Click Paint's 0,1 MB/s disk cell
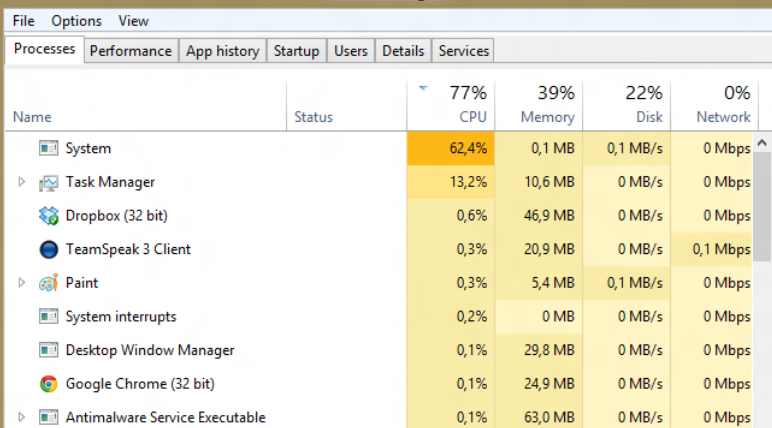772x428 pixels. point(626,283)
